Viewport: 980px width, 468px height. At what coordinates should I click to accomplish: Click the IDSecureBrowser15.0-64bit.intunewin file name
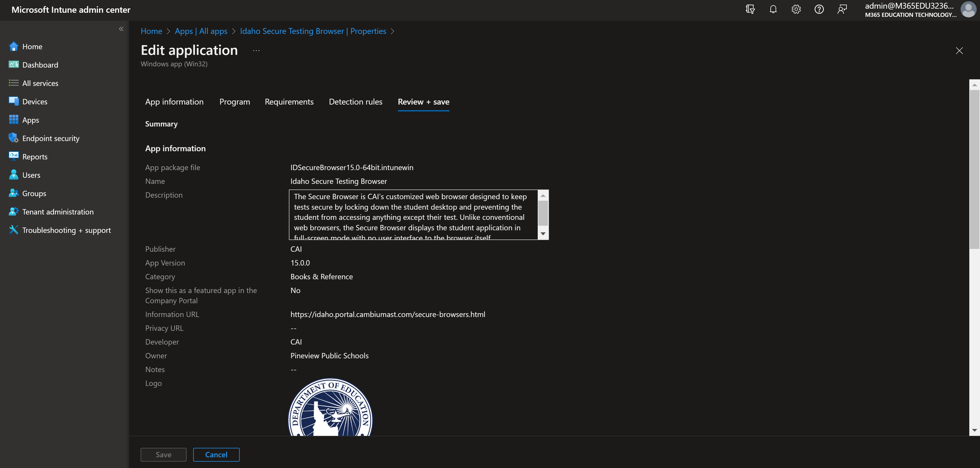point(351,168)
